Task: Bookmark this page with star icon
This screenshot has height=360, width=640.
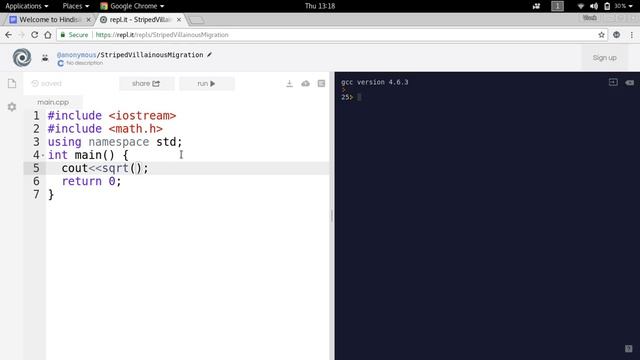Action: pos(601,35)
